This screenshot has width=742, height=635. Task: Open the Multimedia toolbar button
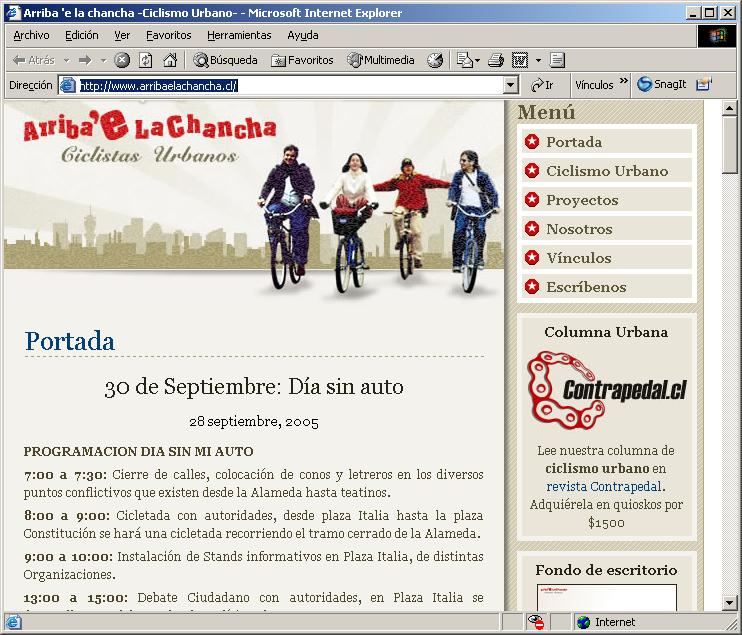click(x=381, y=60)
